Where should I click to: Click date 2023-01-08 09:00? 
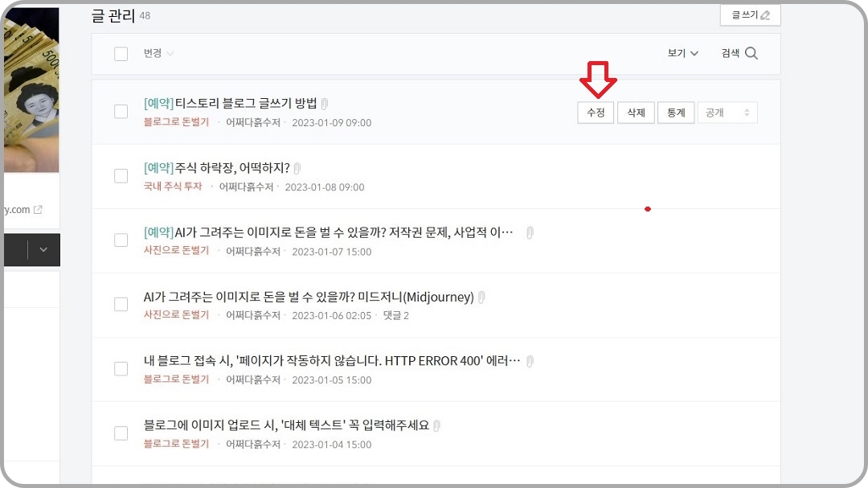pos(325,187)
